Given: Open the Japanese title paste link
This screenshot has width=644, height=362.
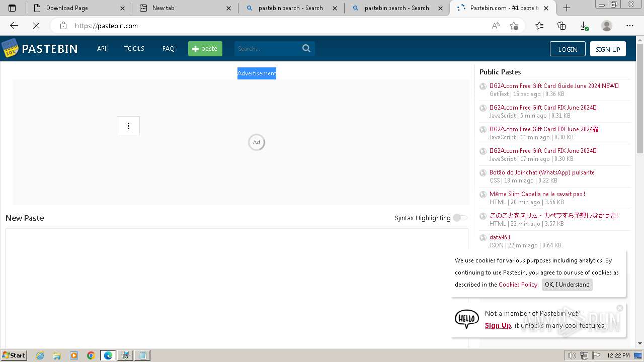Looking at the screenshot, I should coord(553,216).
